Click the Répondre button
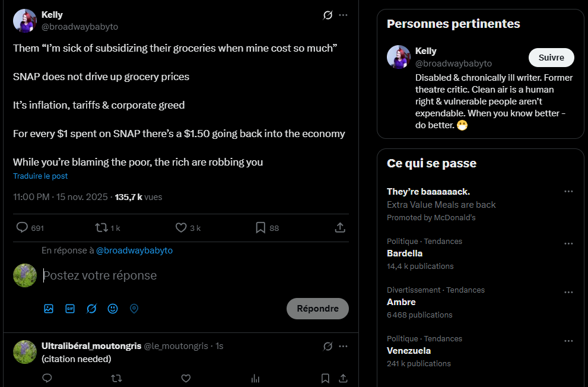This screenshot has width=588, height=387. [317, 309]
